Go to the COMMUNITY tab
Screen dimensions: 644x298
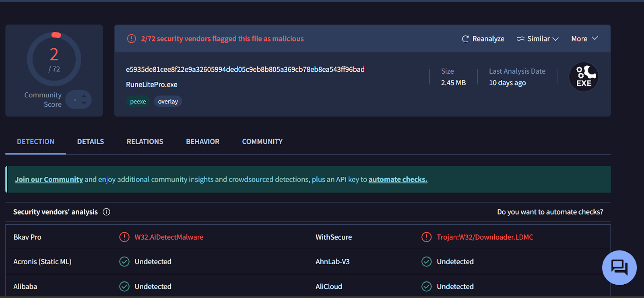(262, 142)
